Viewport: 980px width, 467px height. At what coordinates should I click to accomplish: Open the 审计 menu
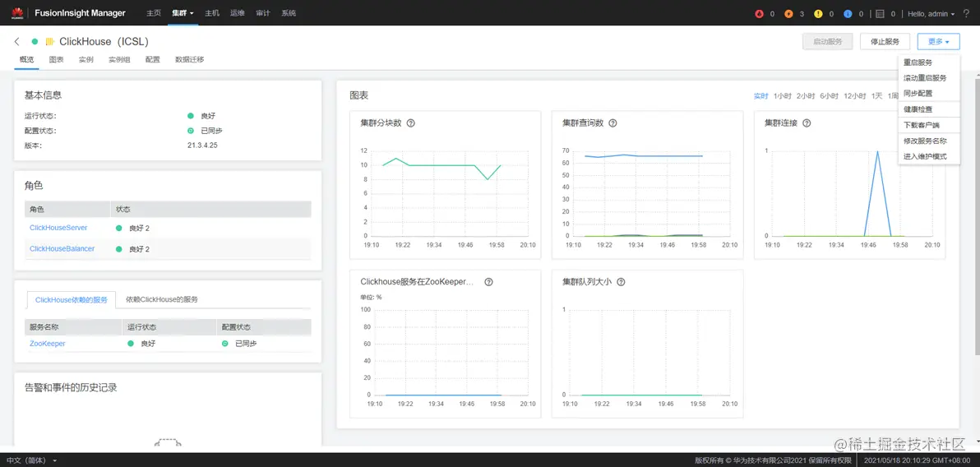point(263,13)
